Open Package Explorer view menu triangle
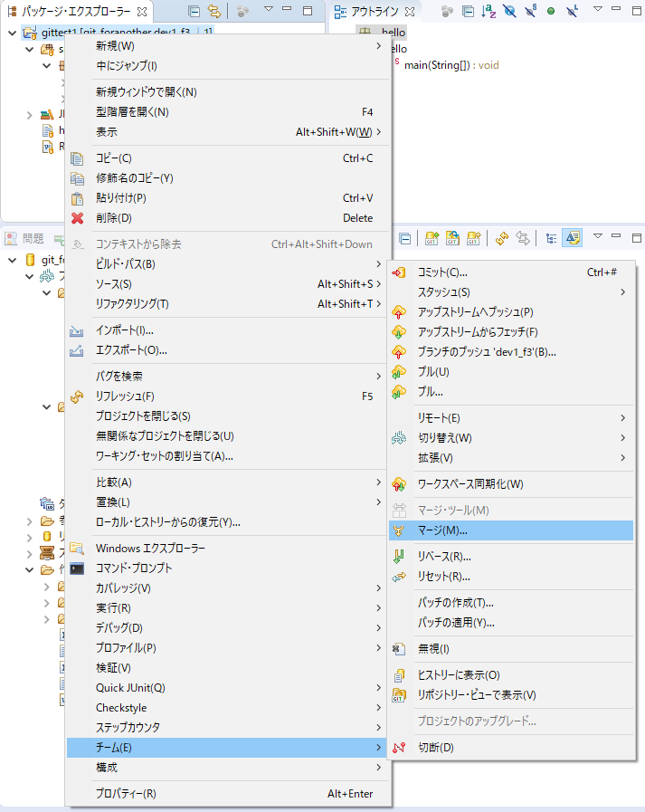Image resolution: width=645 pixels, height=812 pixels. point(268,9)
